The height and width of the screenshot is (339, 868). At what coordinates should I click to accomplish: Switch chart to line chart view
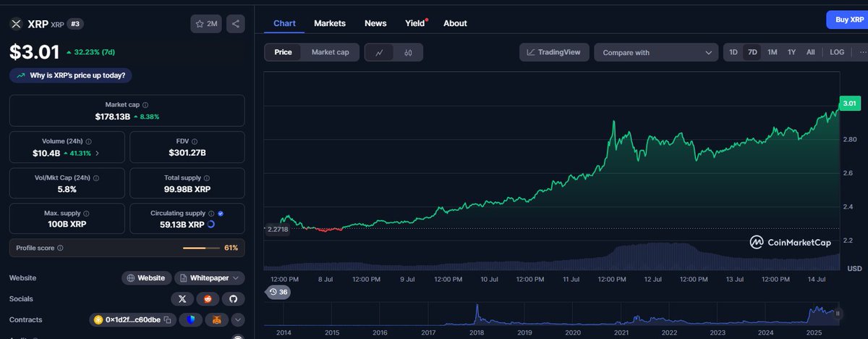click(380, 52)
